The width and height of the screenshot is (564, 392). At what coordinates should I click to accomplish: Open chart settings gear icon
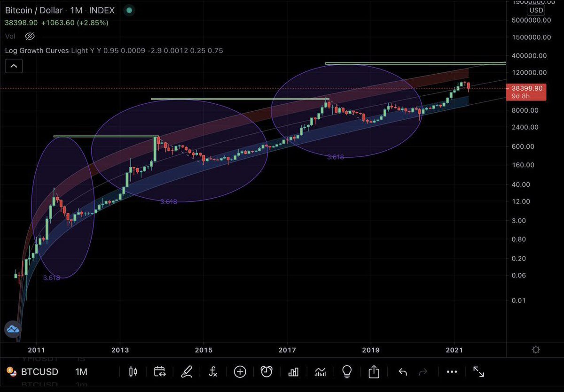point(536,350)
